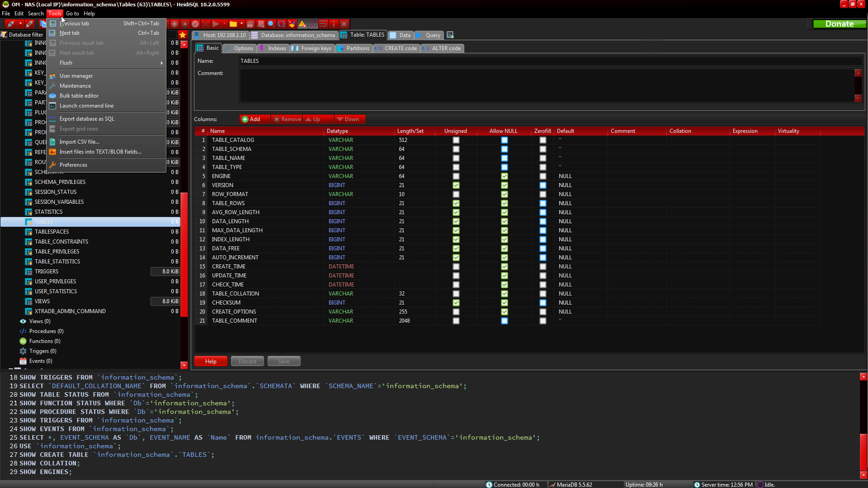
Task: Toggle Zerofill checkbox for ENGINE column
Action: (x=542, y=176)
